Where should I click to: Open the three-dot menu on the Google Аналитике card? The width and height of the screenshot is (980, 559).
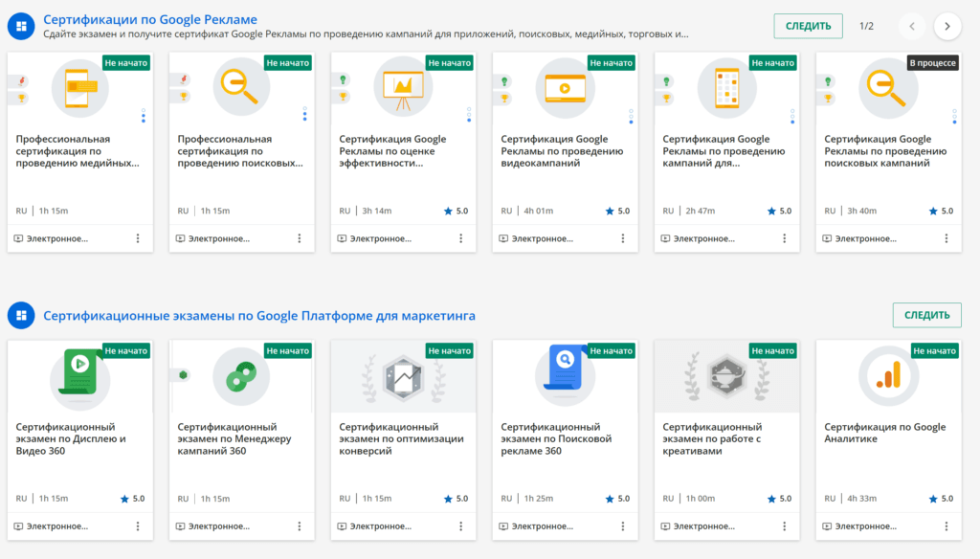coord(947,526)
